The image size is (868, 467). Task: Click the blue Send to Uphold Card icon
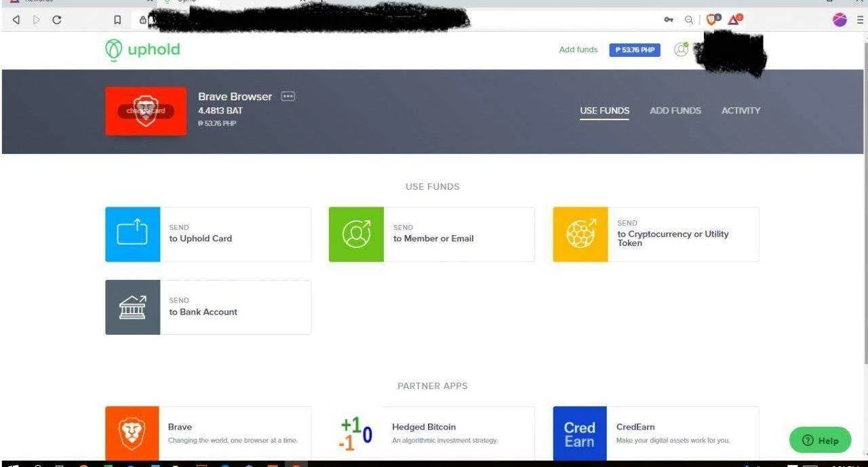(x=133, y=235)
